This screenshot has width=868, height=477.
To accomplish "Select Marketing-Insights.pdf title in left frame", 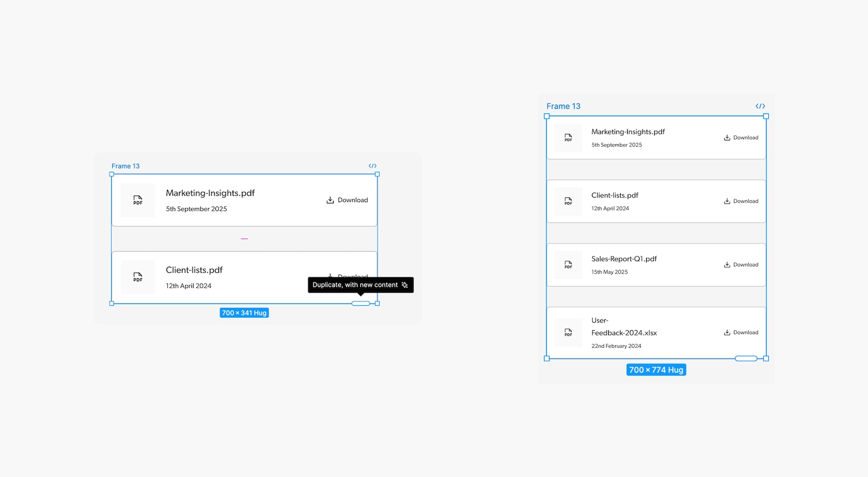I will pos(210,193).
